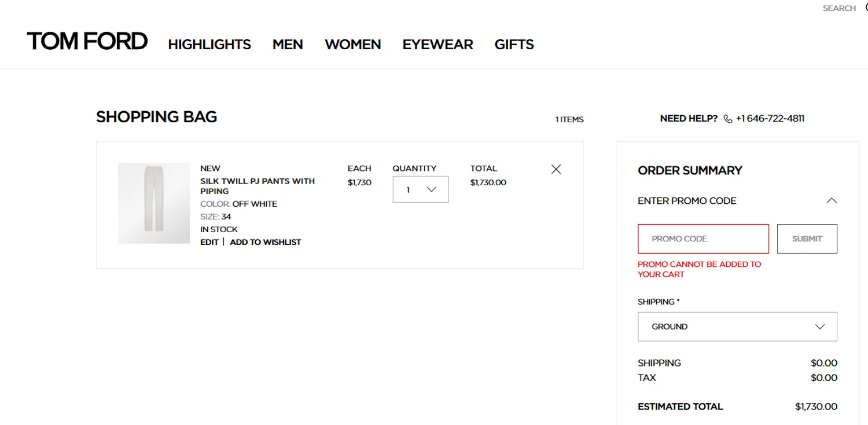Add pants to wishlist
The image size is (868, 425).
tap(266, 242)
